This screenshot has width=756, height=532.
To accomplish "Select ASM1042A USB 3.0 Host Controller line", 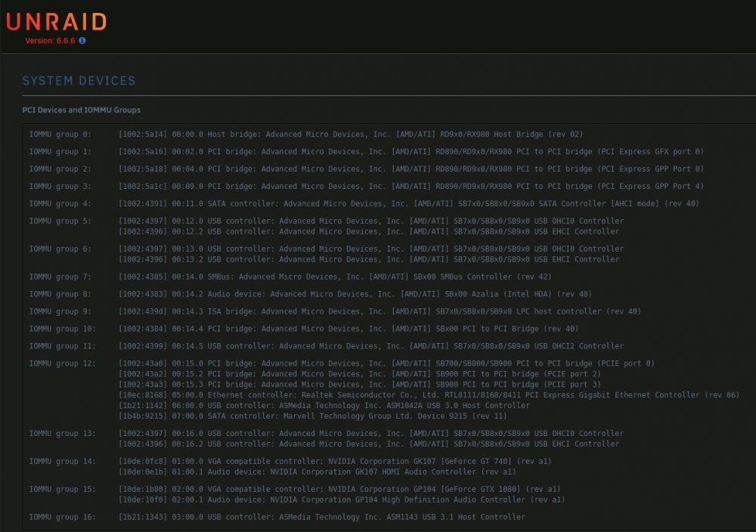I will 324,406.
